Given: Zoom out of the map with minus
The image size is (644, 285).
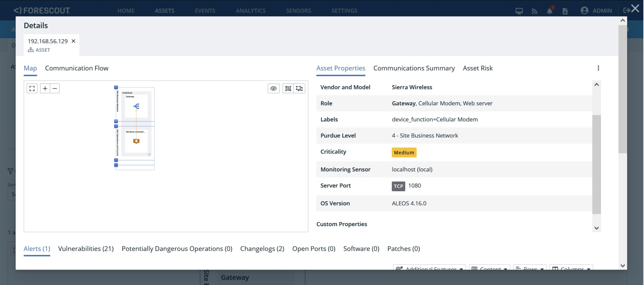Looking at the screenshot, I should (55, 88).
